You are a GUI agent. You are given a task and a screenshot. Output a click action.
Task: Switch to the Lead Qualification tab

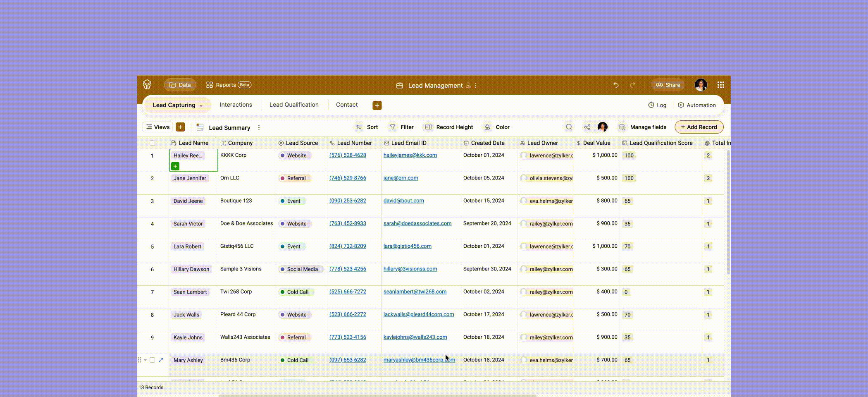294,105
